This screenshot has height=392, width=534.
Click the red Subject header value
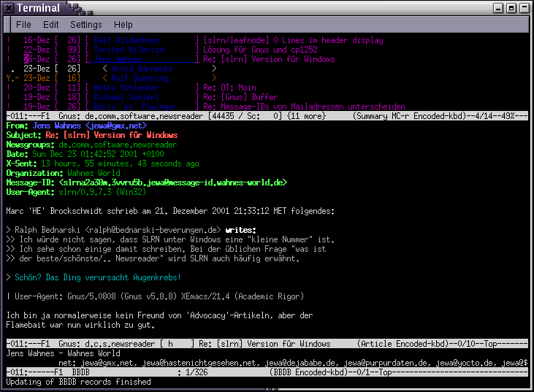point(111,136)
